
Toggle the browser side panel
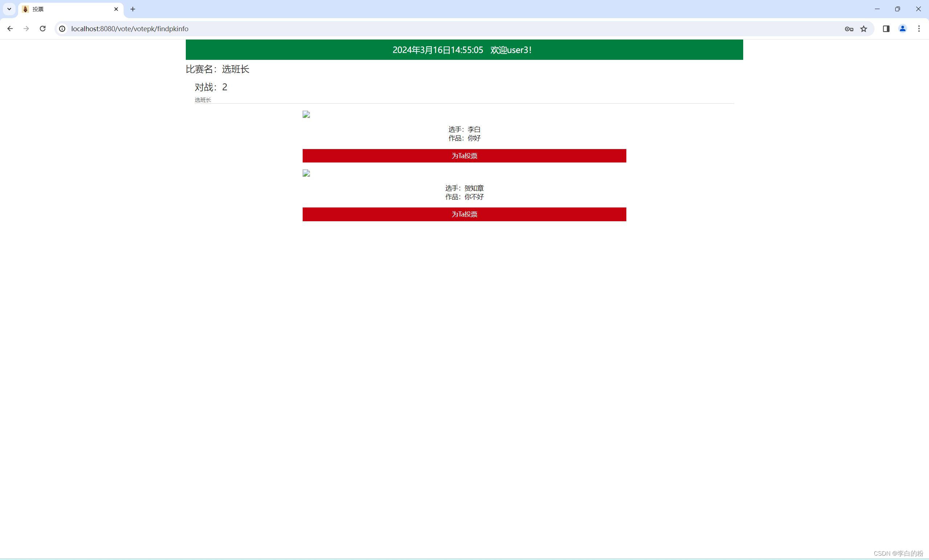(886, 29)
